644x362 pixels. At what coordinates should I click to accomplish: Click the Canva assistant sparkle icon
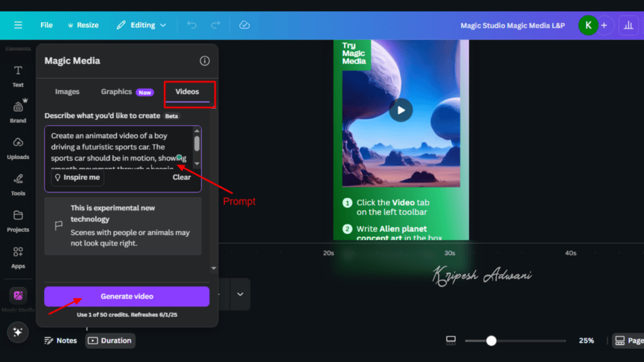(x=18, y=332)
